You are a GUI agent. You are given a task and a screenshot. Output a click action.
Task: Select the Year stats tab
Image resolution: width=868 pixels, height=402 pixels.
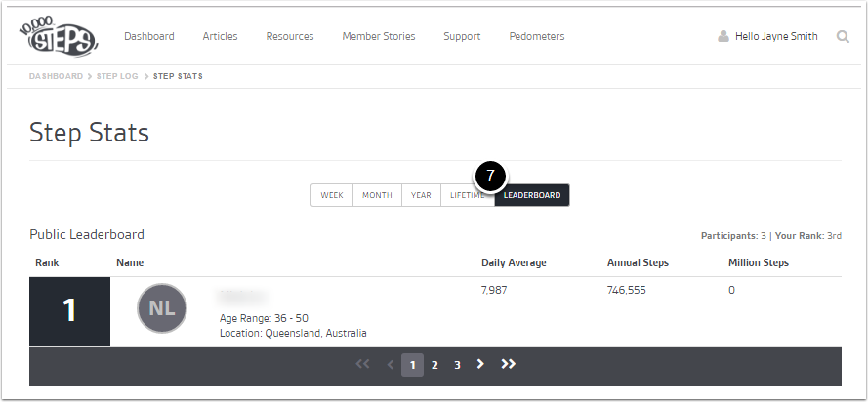[x=421, y=195]
